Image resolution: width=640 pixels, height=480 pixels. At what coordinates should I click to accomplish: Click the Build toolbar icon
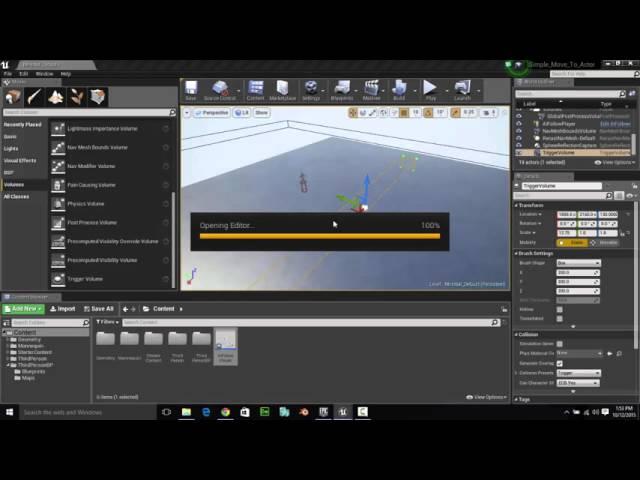[399, 90]
